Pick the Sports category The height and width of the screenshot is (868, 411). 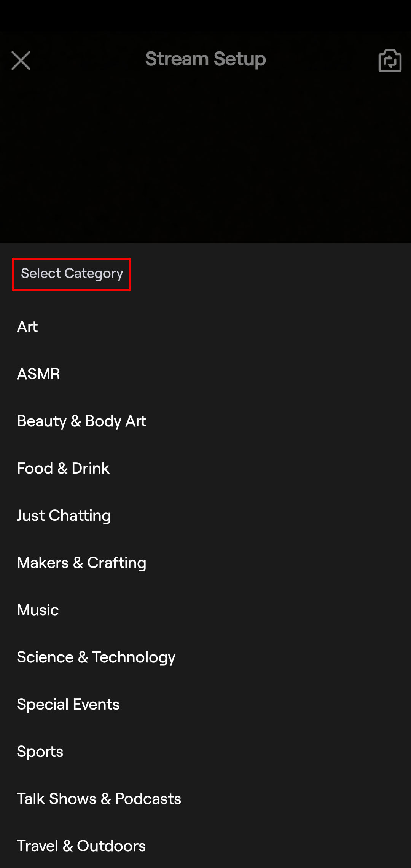(x=40, y=752)
